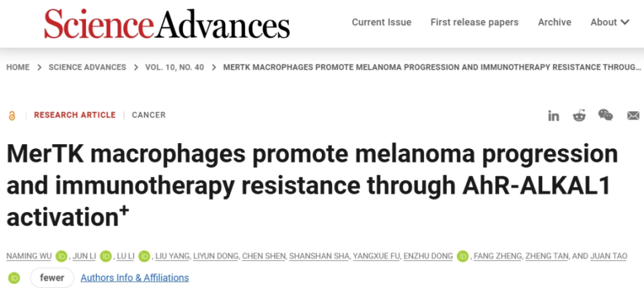This screenshot has height=298, width=644.
Task: Expand the About dropdown menu
Action: [610, 22]
